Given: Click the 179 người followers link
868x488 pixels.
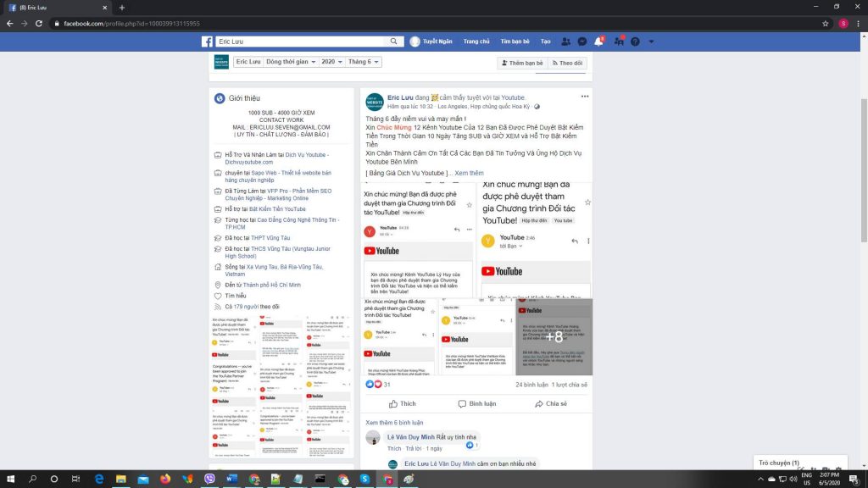Looking at the screenshot, I should pyautogui.click(x=247, y=307).
